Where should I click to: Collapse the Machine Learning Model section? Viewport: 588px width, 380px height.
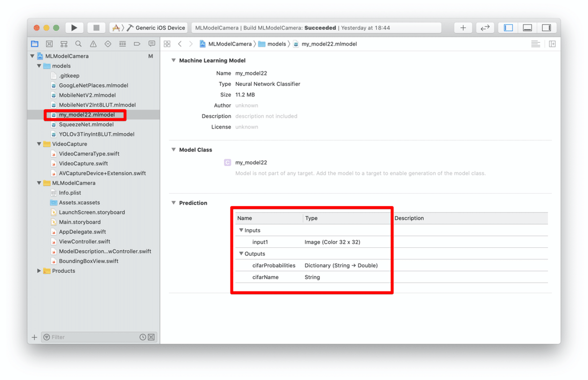173,60
